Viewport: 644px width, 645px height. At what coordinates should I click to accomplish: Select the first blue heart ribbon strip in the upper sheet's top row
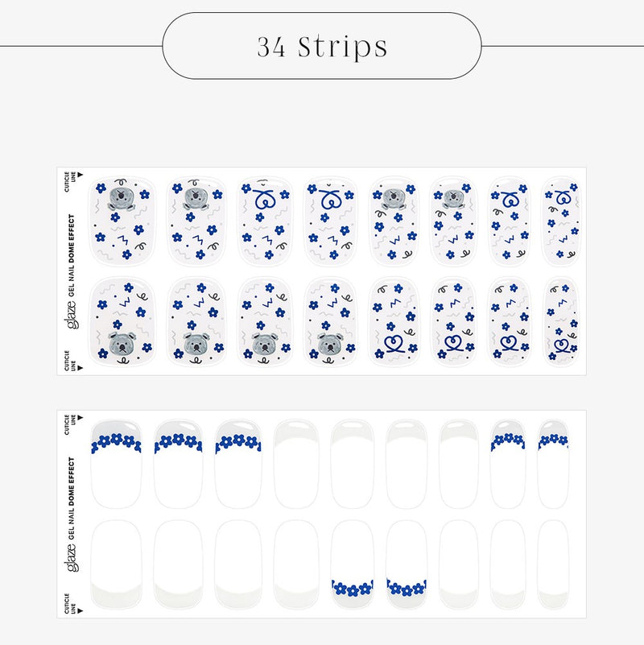(x=265, y=222)
